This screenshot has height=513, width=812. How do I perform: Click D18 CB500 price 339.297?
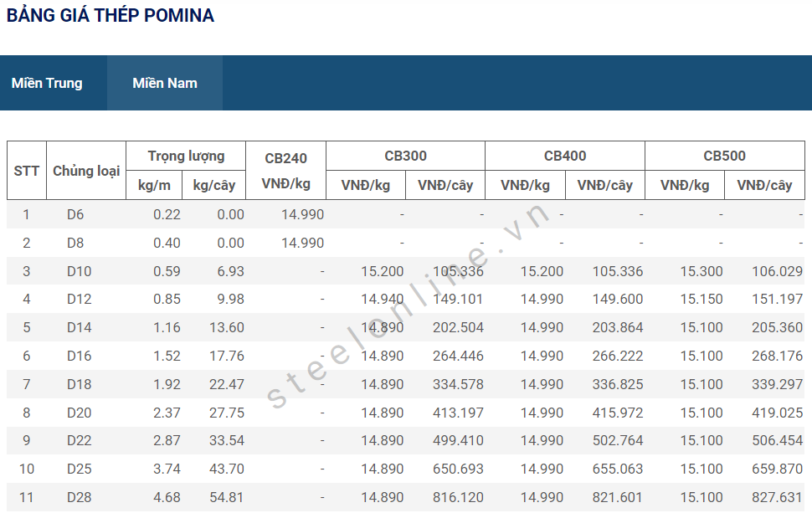tap(778, 384)
